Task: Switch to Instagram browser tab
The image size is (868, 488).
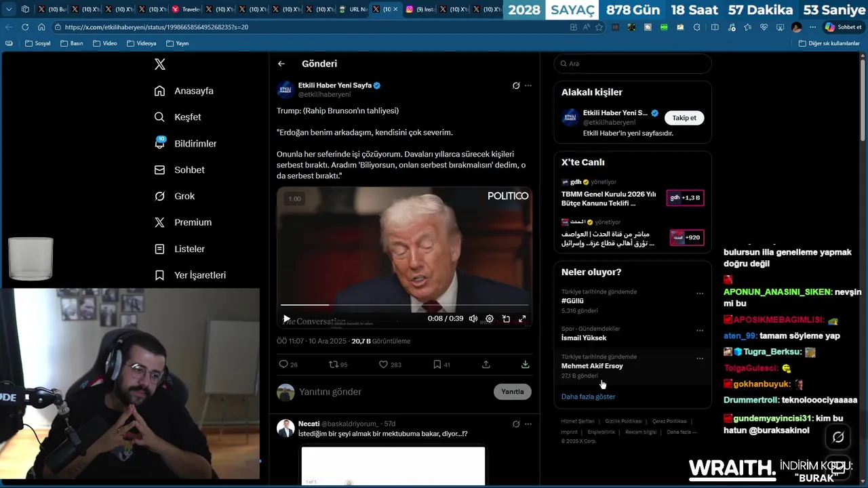Action: (x=420, y=9)
